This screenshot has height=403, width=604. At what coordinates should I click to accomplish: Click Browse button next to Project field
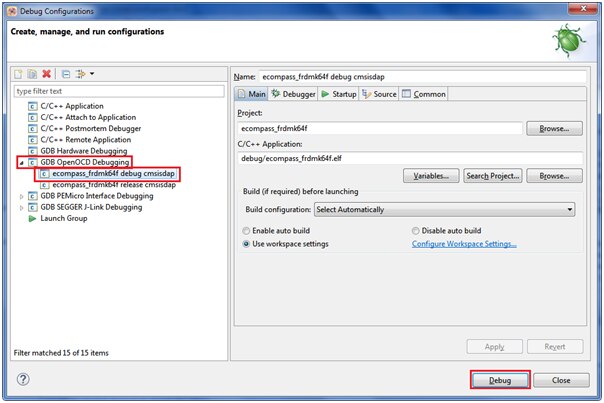[554, 129]
